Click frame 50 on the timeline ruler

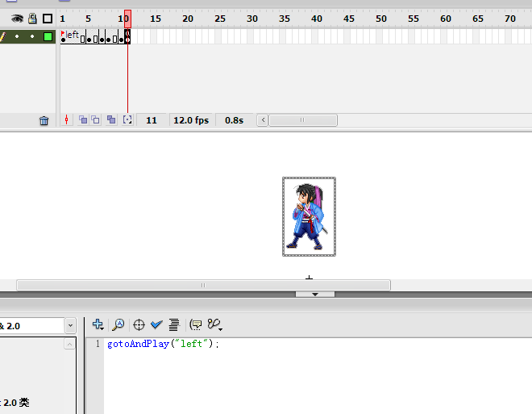(x=381, y=19)
